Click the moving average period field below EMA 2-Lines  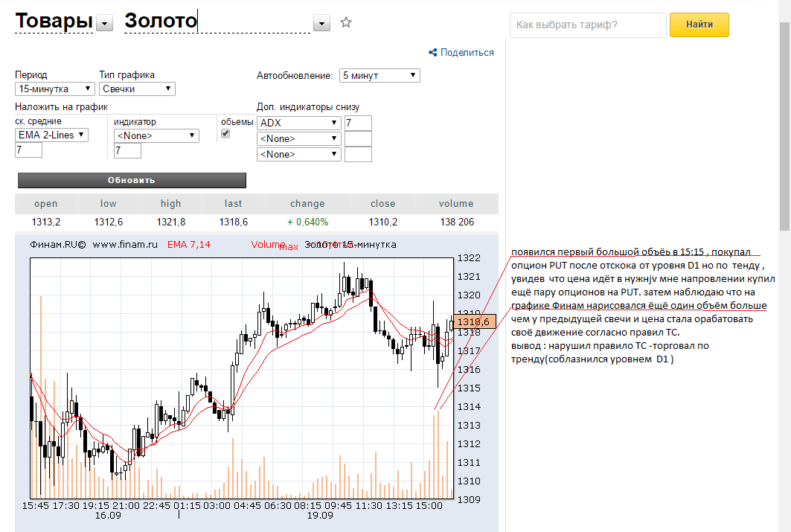pos(28,150)
